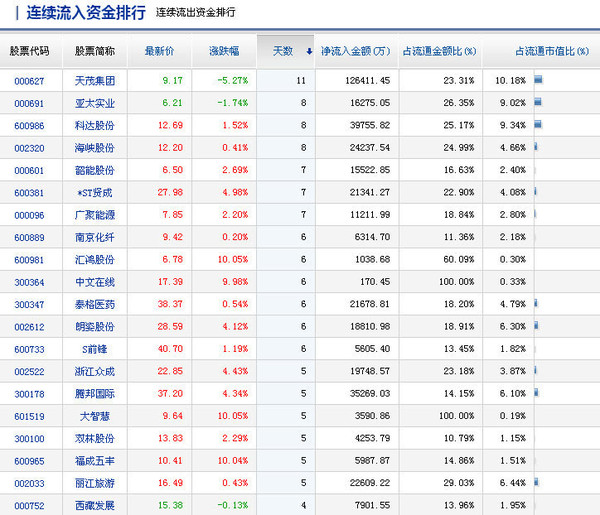Viewport: 600px width, 515px height.
Task: Open stock code 000601
Action: coord(29,170)
